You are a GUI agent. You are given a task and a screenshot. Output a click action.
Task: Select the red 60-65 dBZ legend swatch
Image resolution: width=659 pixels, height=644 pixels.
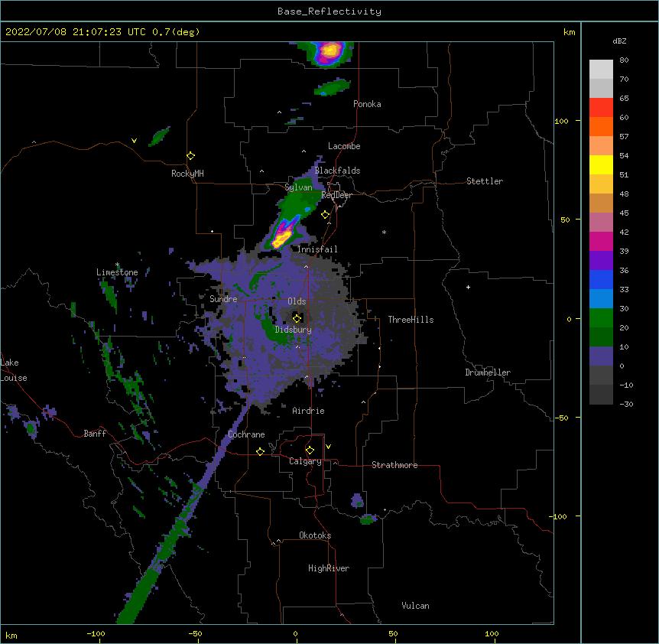[x=601, y=108]
